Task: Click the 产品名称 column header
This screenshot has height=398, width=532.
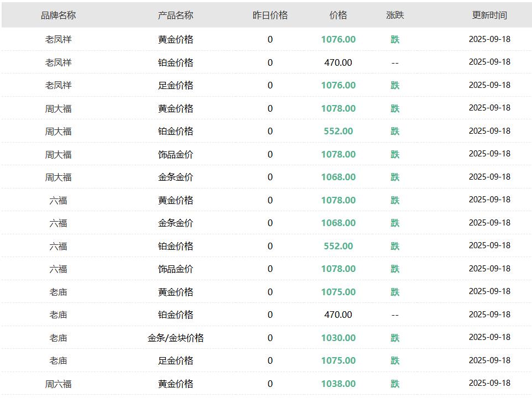Action: pos(175,15)
